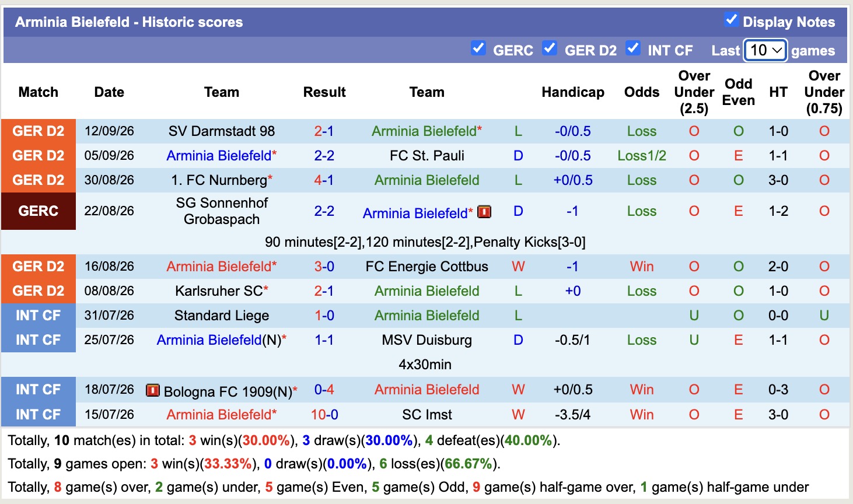Screen dimensions: 853x504
Task: Click the half-time score 1-2
Action: [x=778, y=211]
